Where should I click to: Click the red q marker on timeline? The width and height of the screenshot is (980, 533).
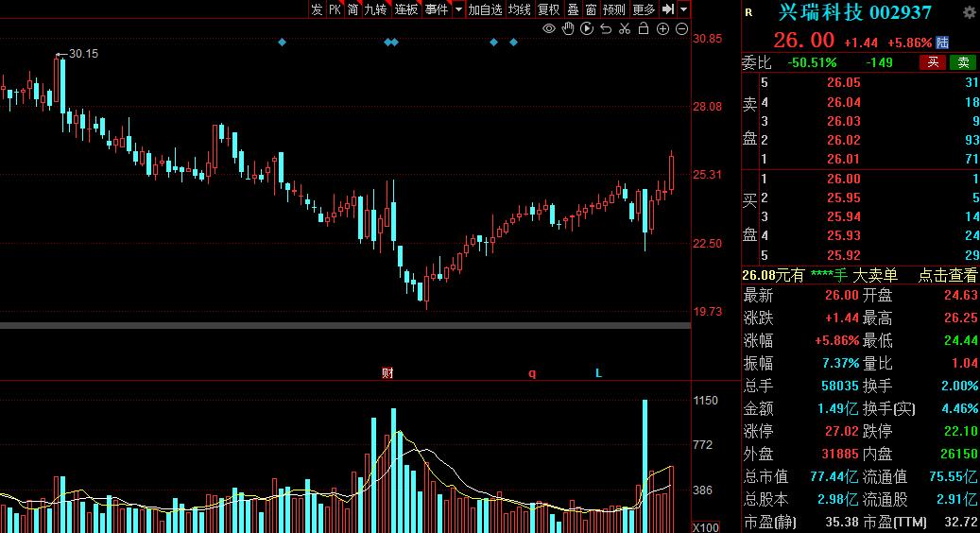point(532,373)
